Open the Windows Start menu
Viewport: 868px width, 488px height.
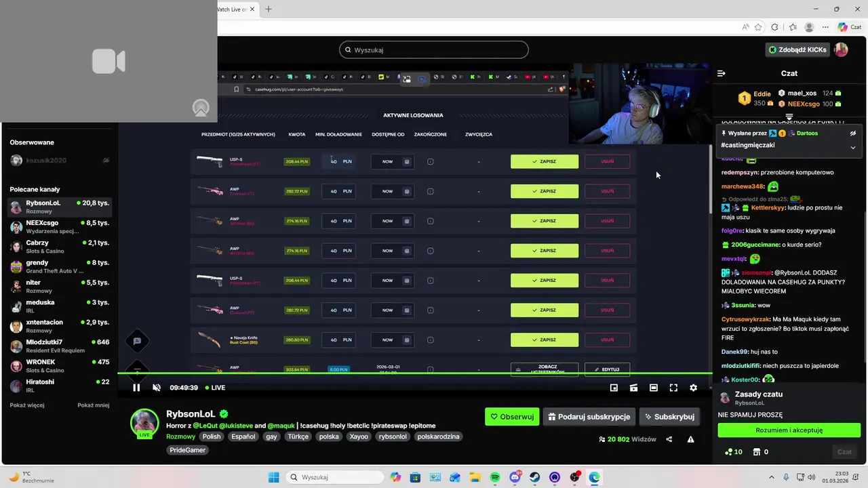[274, 477]
